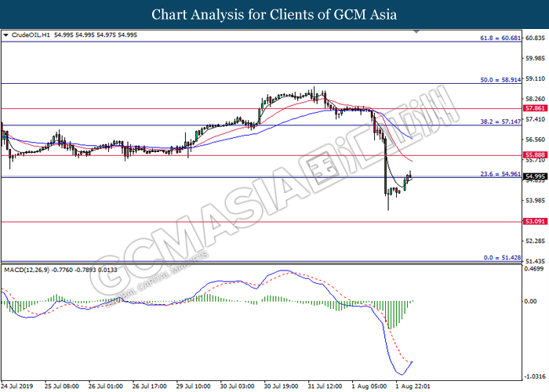This screenshot has height=392, width=549.
Task: Click the 26 Jul 17:00 time label
Action: pos(150,387)
